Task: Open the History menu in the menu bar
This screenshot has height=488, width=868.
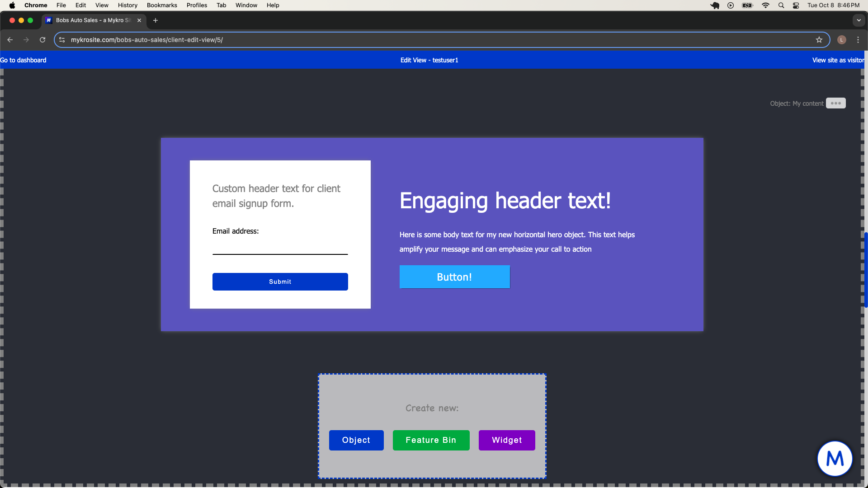Action: coord(127,5)
